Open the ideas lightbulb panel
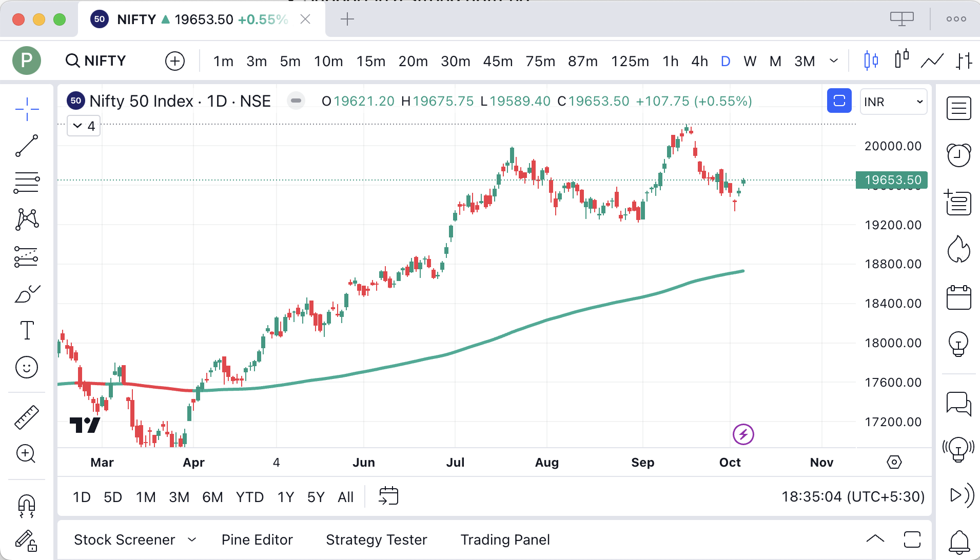This screenshot has width=980, height=560. pos(958,344)
